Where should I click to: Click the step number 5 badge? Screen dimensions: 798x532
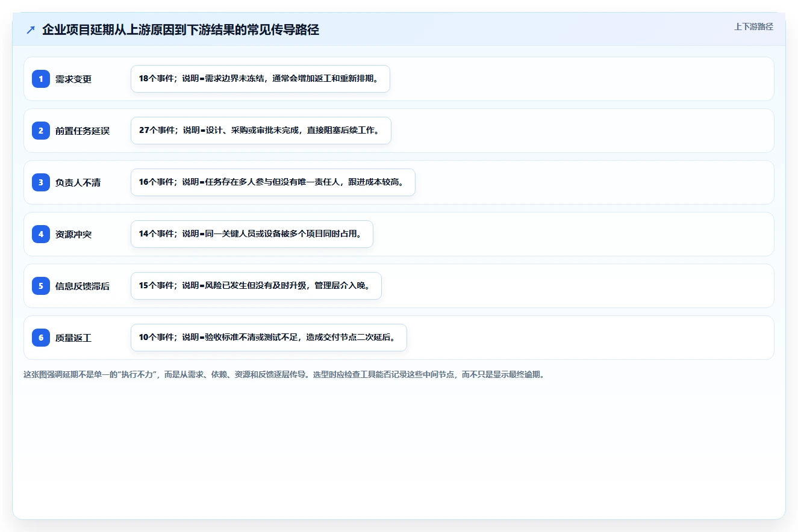tap(41, 286)
